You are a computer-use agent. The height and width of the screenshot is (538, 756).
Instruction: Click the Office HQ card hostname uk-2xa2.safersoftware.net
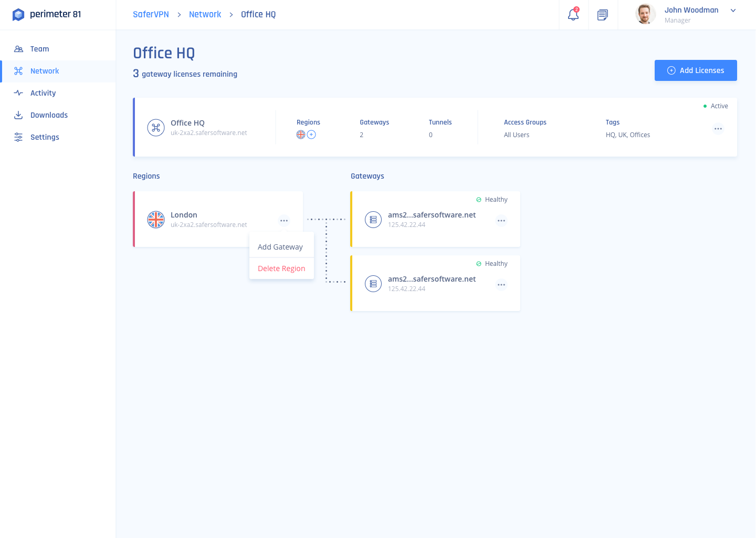[208, 133]
